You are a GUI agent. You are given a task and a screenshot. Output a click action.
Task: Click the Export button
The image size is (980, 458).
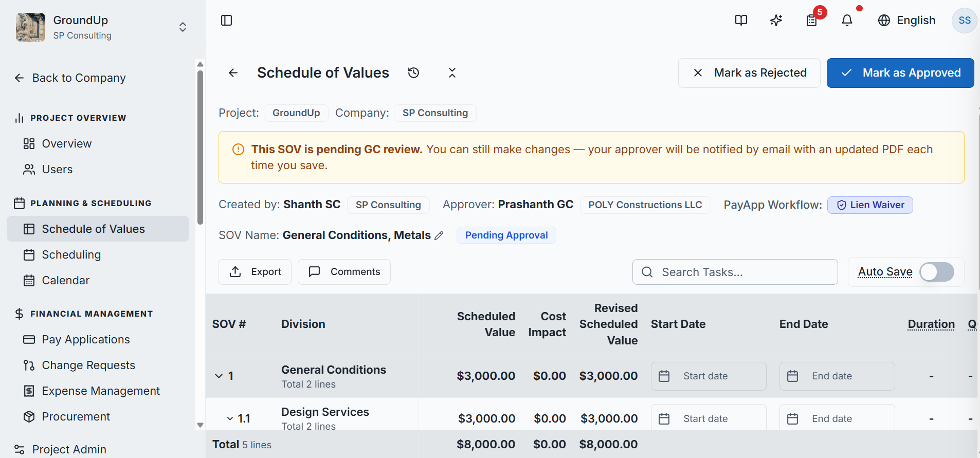coord(255,272)
